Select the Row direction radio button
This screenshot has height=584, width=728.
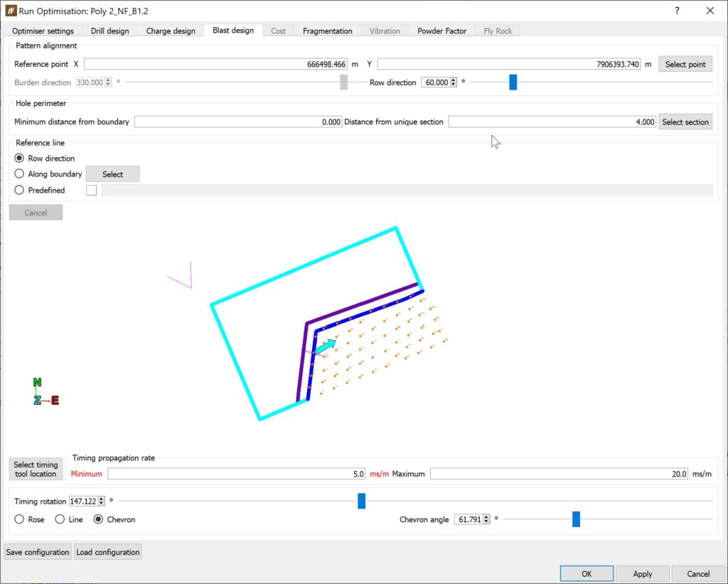19,159
